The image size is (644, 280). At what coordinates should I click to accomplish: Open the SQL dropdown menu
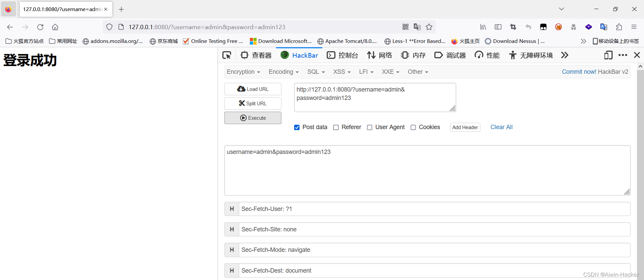click(316, 72)
